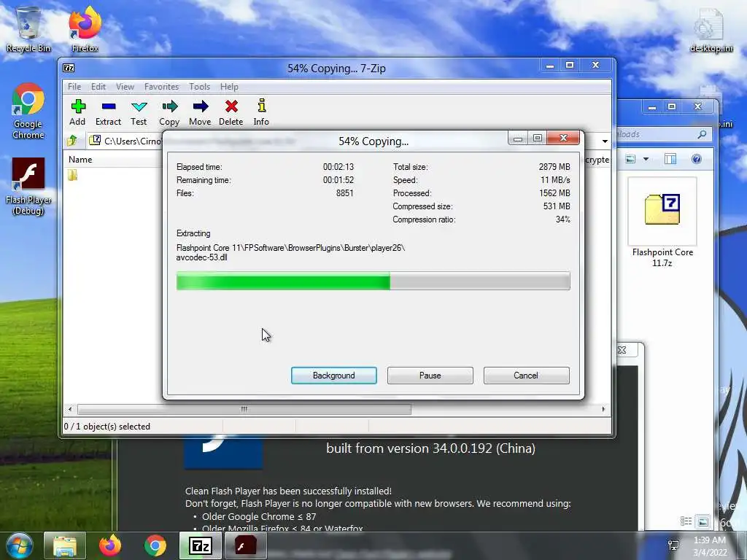Viewport: 747px width, 560px height.
Task: Click the 7z title bar icon
Action: 69,68
